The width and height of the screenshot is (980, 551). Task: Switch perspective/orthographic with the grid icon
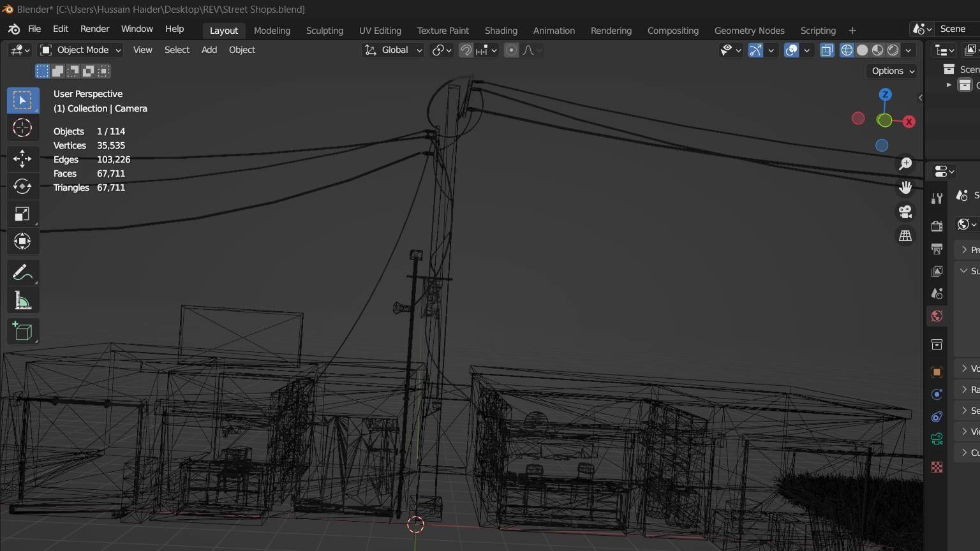(x=905, y=235)
